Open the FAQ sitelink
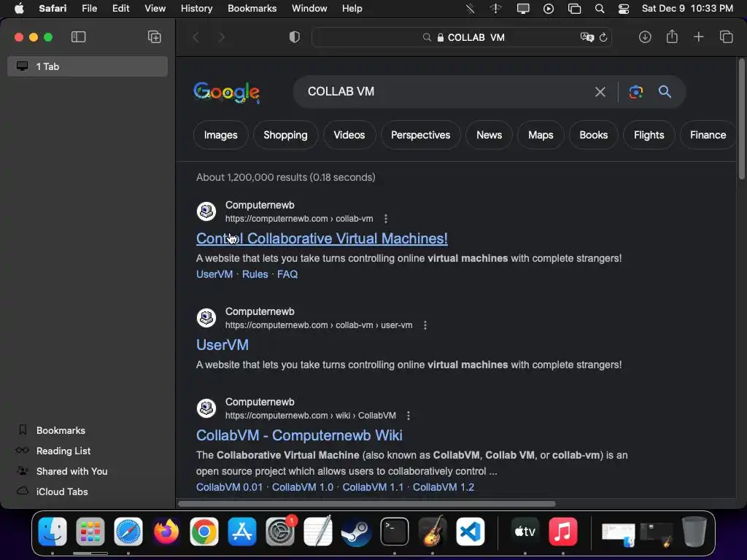The width and height of the screenshot is (747, 560). 287,274
